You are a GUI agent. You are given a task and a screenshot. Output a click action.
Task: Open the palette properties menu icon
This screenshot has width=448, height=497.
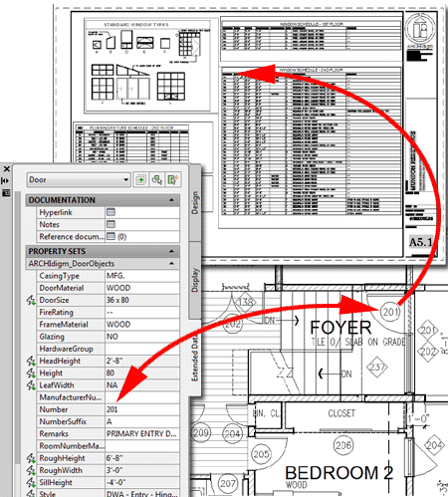pos(6,192)
